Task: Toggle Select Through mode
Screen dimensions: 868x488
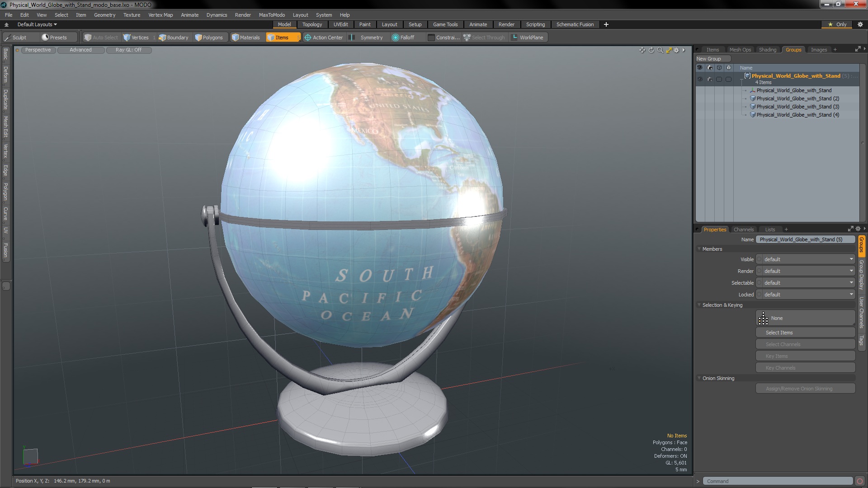Action: click(x=484, y=38)
